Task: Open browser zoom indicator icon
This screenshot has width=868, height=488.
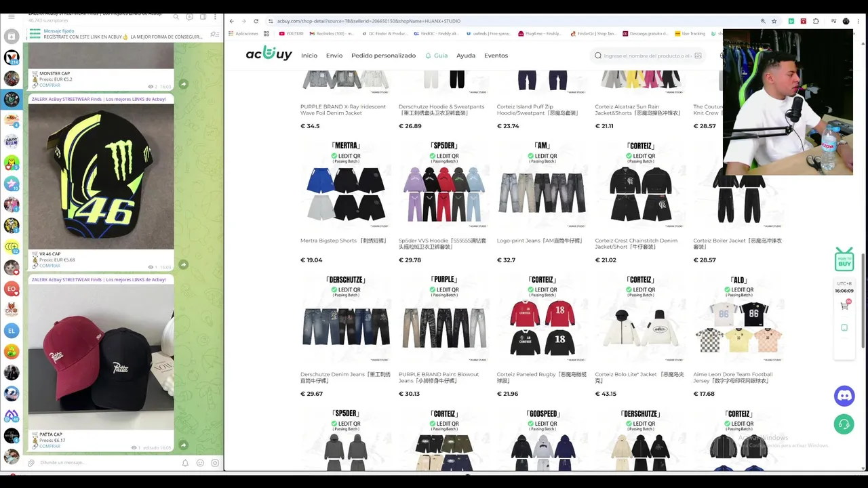Action: click(763, 21)
